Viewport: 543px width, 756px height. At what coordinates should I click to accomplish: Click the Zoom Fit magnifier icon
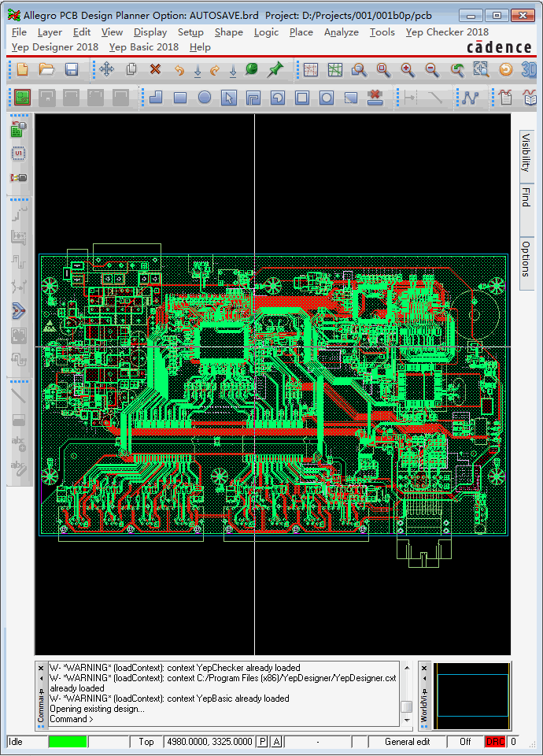pyautogui.click(x=383, y=70)
